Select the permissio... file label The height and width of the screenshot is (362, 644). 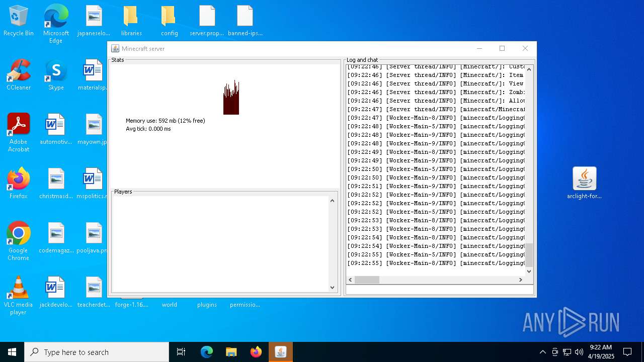[245, 305]
